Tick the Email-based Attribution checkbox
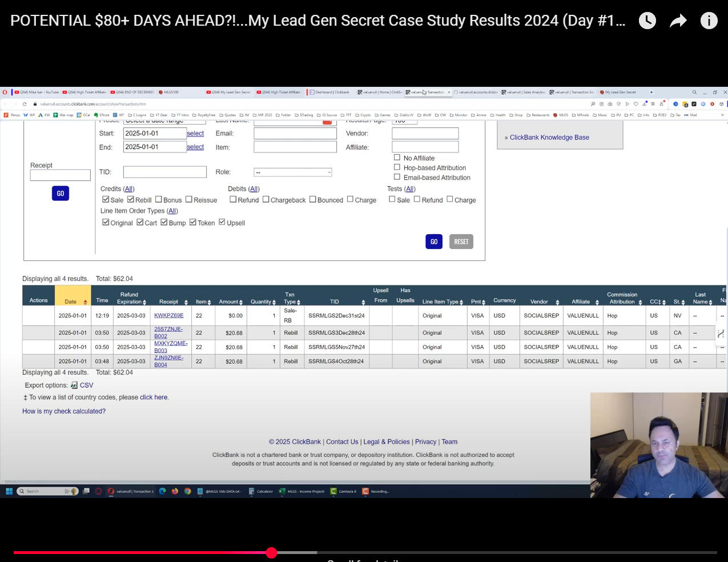Viewport: 728px width, 562px height. (x=397, y=177)
